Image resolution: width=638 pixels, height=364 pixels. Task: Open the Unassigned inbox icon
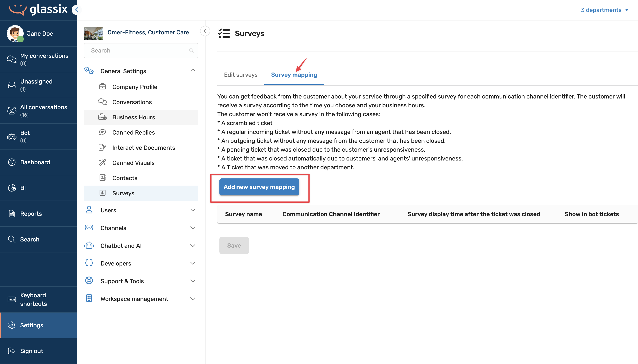click(12, 85)
